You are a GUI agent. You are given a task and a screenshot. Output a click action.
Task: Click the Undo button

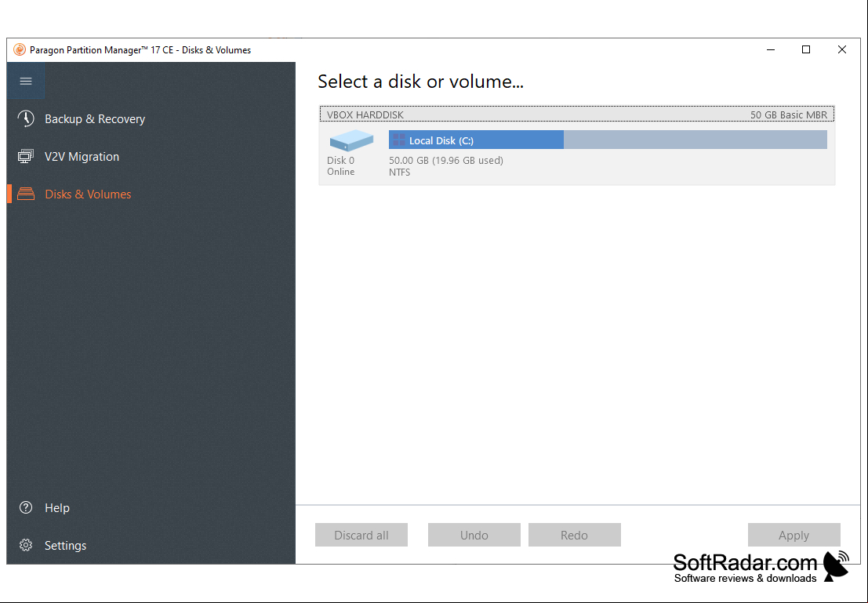click(x=474, y=535)
